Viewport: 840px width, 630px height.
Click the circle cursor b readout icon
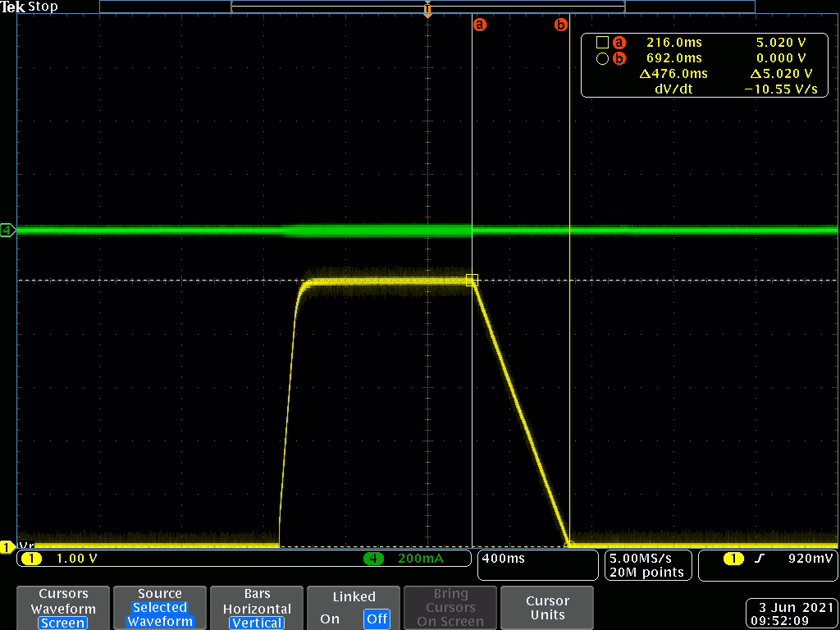(x=602, y=58)
